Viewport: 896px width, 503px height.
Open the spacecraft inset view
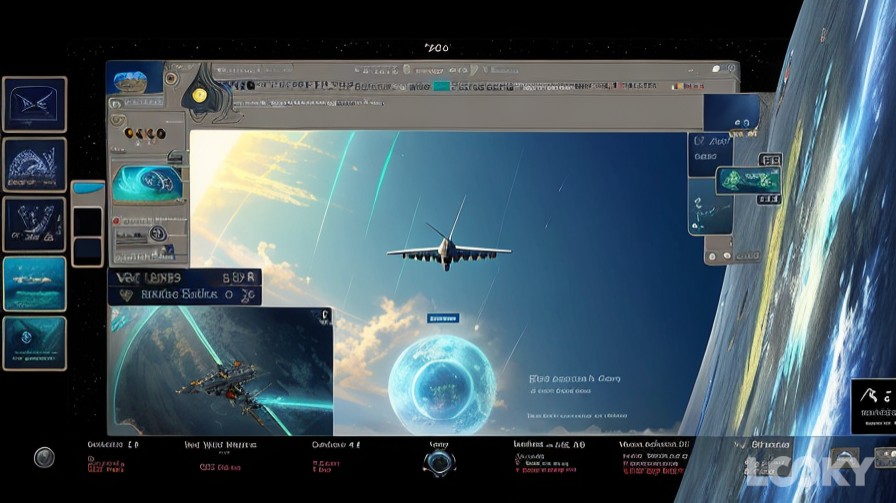tap(221, 370)
